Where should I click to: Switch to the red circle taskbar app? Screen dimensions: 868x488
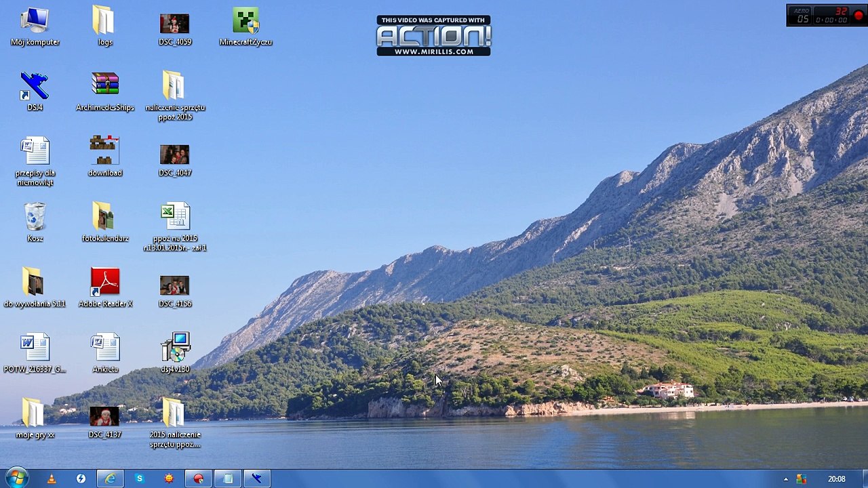(198, 479)
